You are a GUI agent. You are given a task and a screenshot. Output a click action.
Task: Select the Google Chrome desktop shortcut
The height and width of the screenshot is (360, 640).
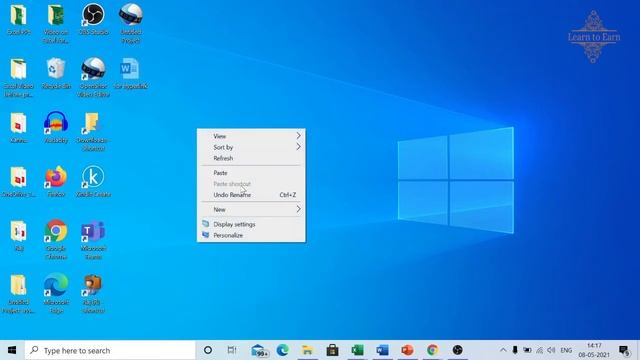[x=56, y=240]
